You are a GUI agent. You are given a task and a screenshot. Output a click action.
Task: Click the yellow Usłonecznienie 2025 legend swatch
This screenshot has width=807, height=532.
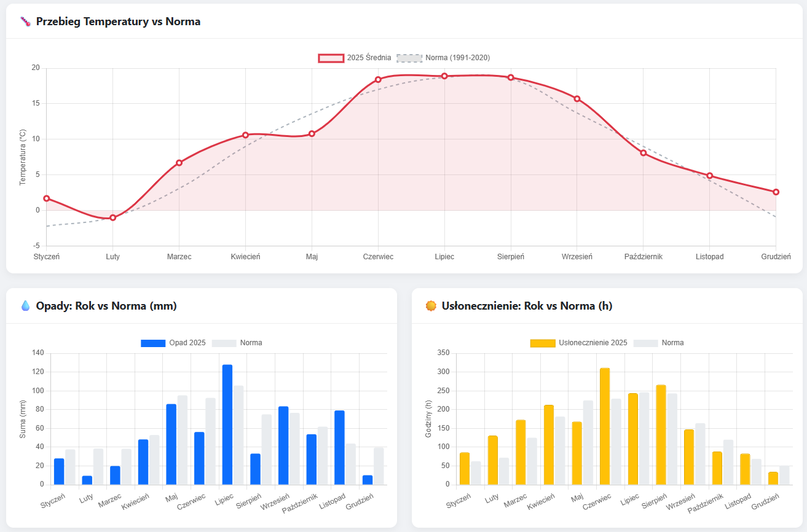[x=542, y=343]
